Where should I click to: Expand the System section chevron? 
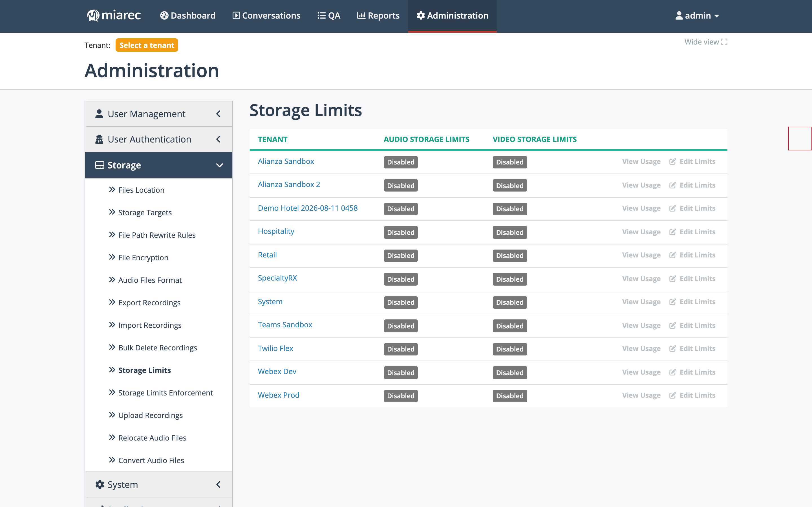[219, 484]
